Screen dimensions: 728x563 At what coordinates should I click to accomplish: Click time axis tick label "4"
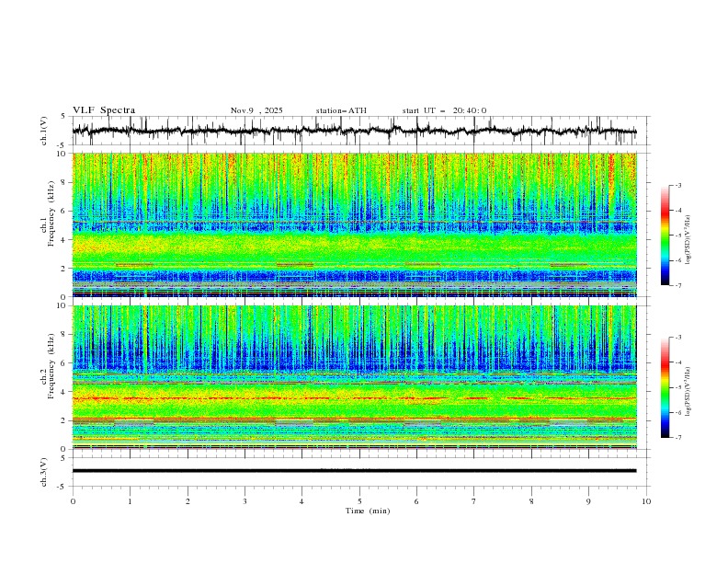pos(301,501)
